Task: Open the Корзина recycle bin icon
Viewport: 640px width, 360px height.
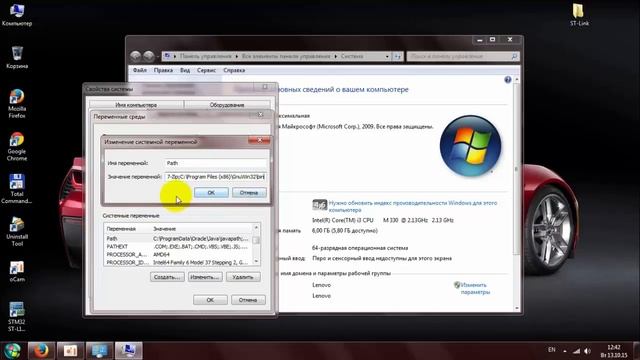Action: tap(17, 57)
